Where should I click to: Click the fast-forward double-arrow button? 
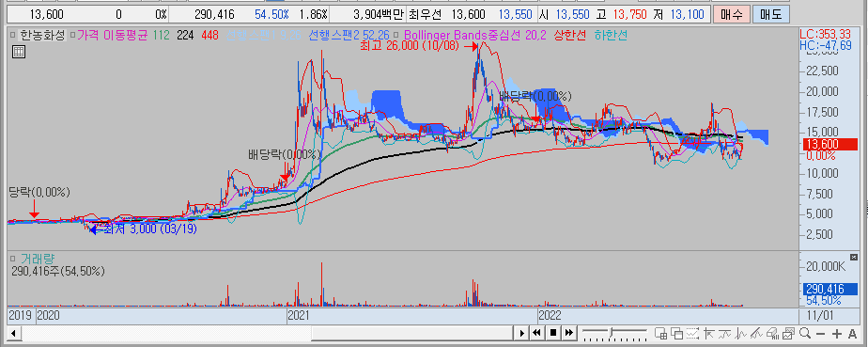568,333
